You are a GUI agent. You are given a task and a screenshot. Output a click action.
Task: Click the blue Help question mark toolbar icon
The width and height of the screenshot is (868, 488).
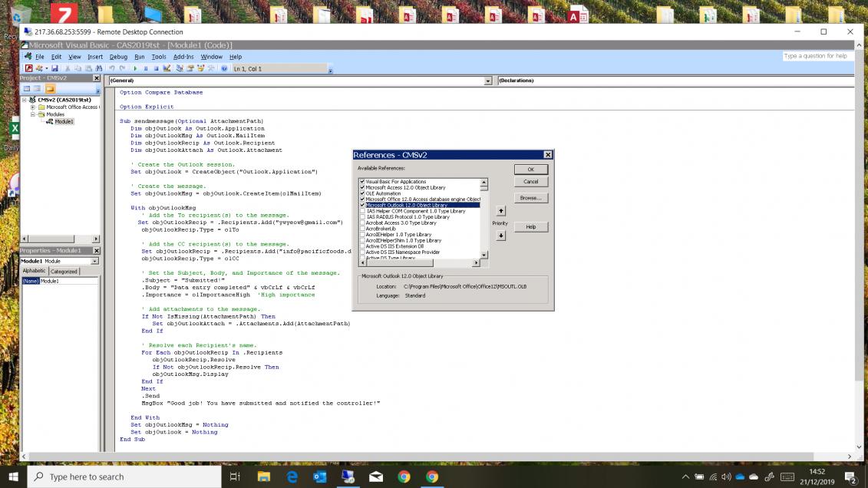224,68
